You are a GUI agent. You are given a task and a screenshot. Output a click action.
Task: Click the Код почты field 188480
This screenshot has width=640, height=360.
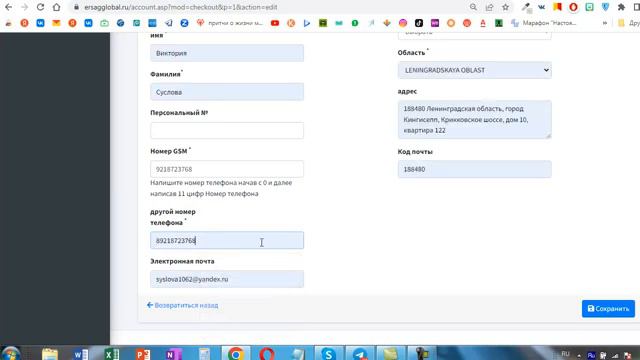pyautogui.click(x=475, y=169)
